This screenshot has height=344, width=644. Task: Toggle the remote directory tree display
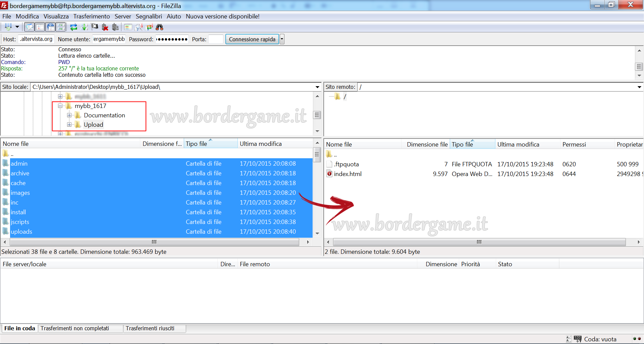pyautogui.click(x=50, y=27)
